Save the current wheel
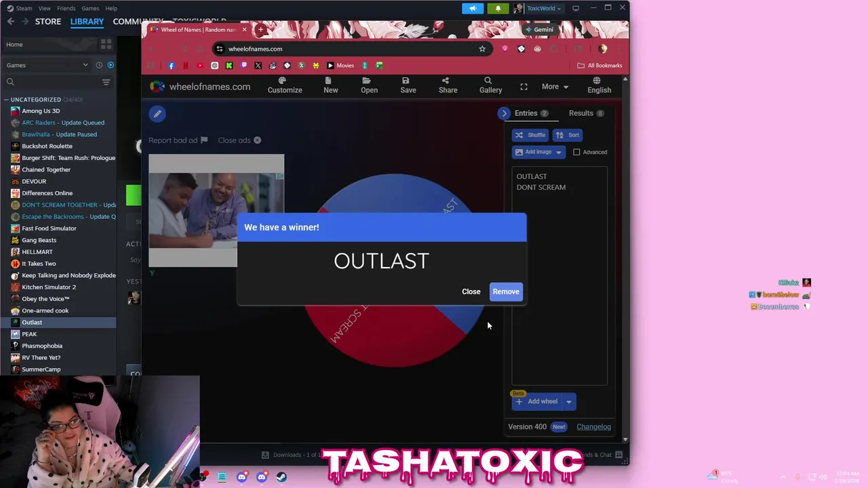 click(x=408, y=85)
